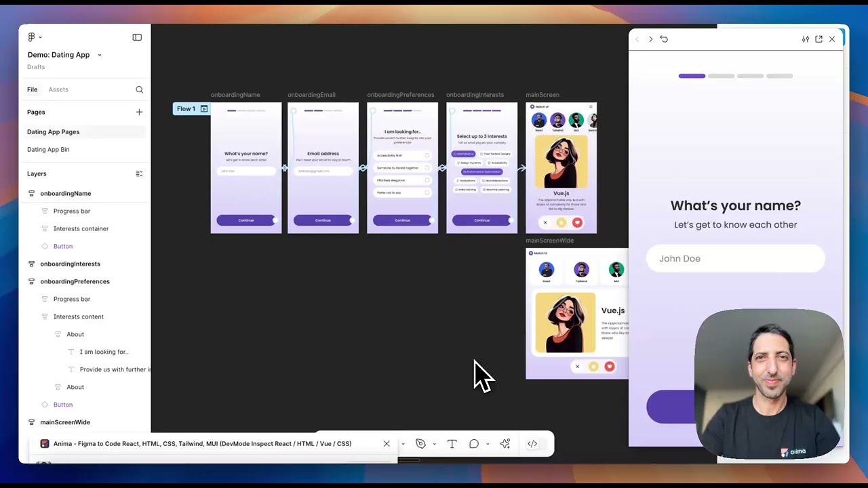Select the onboardingPreferences frame title on canvas
868x488 pixels.
(401, 95)
